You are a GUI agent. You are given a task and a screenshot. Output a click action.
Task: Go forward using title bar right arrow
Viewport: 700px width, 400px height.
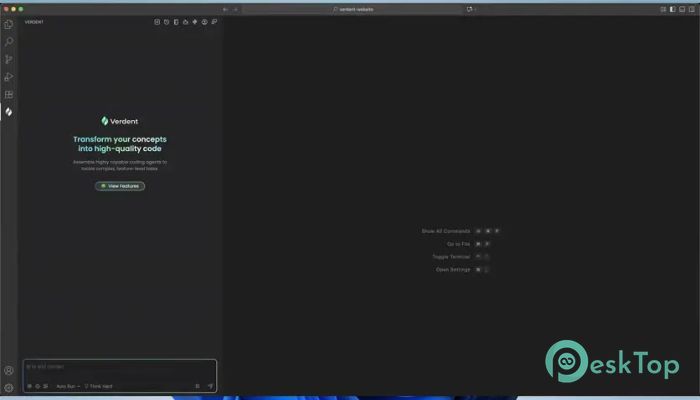236,9
